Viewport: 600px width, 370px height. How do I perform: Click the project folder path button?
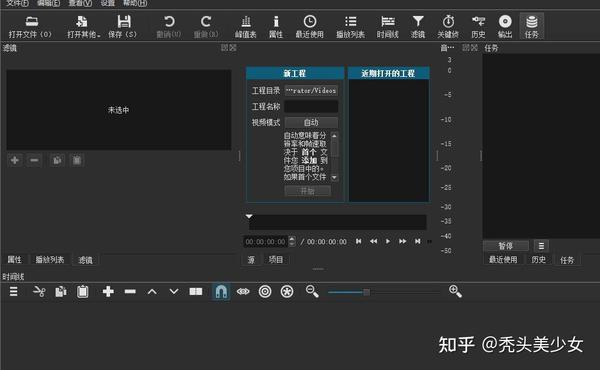tap(311, 91)
